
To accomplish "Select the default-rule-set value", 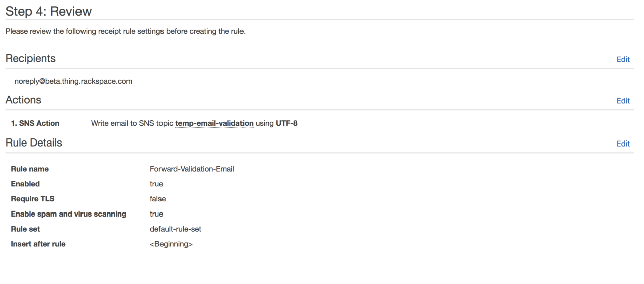I will click(x=176, y=229).
